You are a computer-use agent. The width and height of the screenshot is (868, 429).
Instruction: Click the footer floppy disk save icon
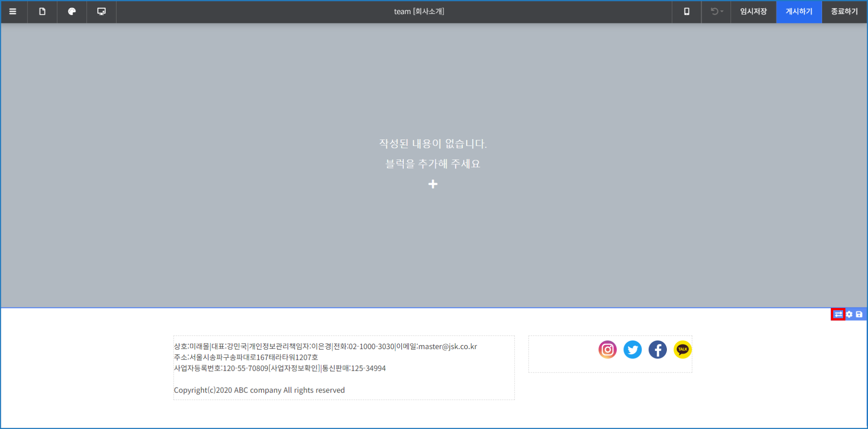click(859, 314)
